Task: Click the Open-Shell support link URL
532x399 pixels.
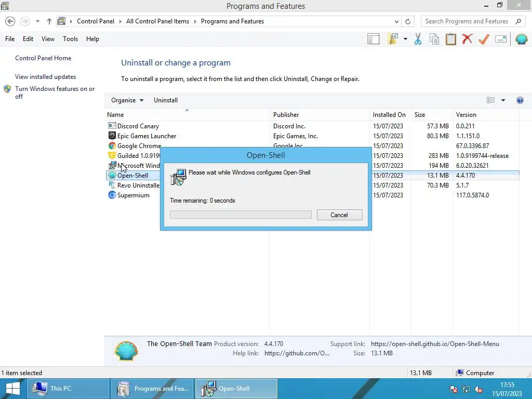Action: tap(435, 344)
